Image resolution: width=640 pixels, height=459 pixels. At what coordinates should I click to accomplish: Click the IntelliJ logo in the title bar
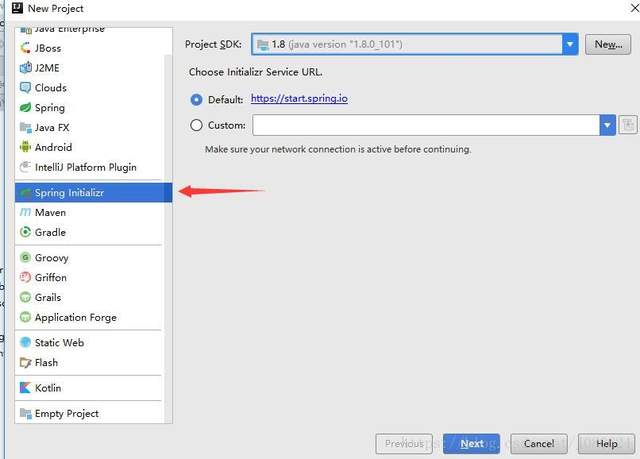click(17, 8)
